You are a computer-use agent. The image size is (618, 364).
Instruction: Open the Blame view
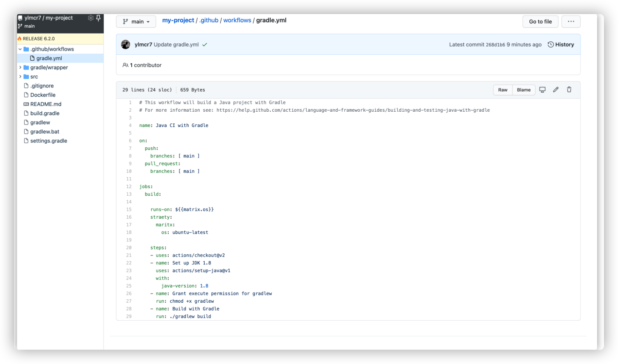tap(523, 90)
